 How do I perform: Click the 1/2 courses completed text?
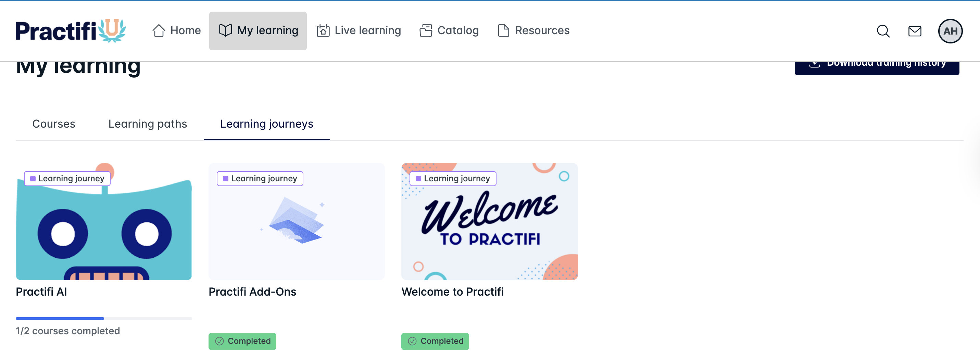(68, 331)
